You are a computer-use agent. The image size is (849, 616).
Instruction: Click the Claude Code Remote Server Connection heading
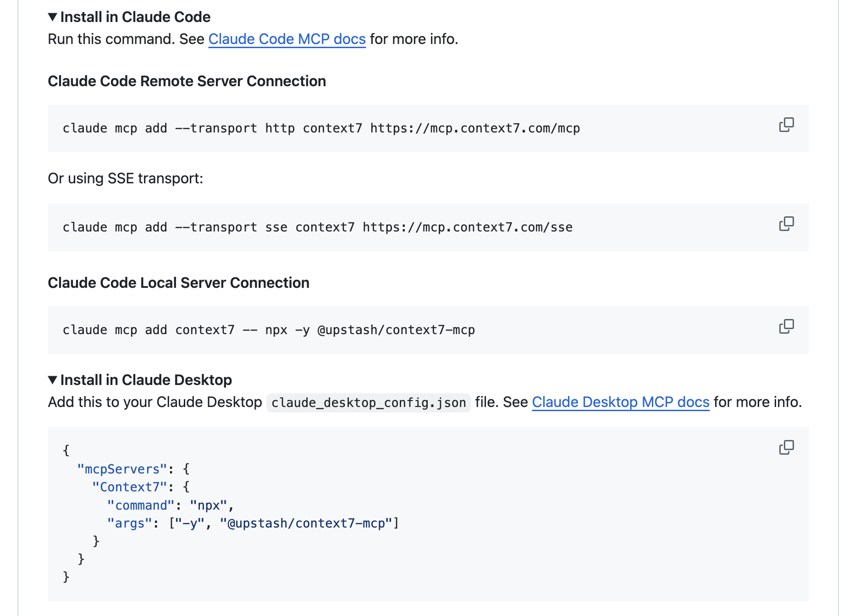click(x=187, y=81)
